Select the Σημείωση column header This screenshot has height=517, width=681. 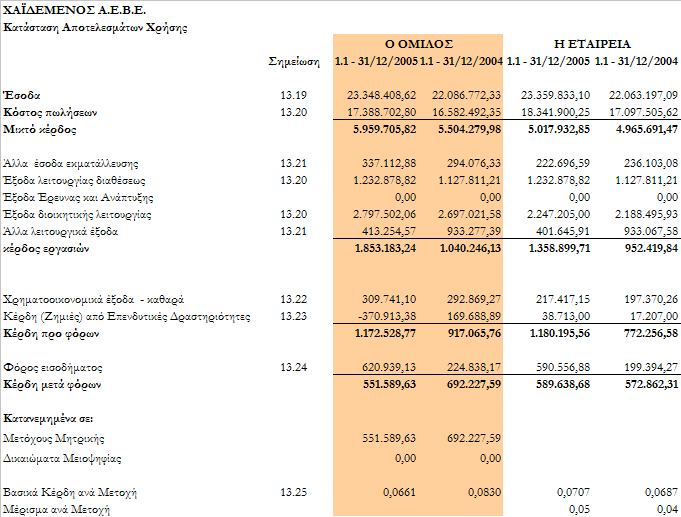tap(294, 61)
